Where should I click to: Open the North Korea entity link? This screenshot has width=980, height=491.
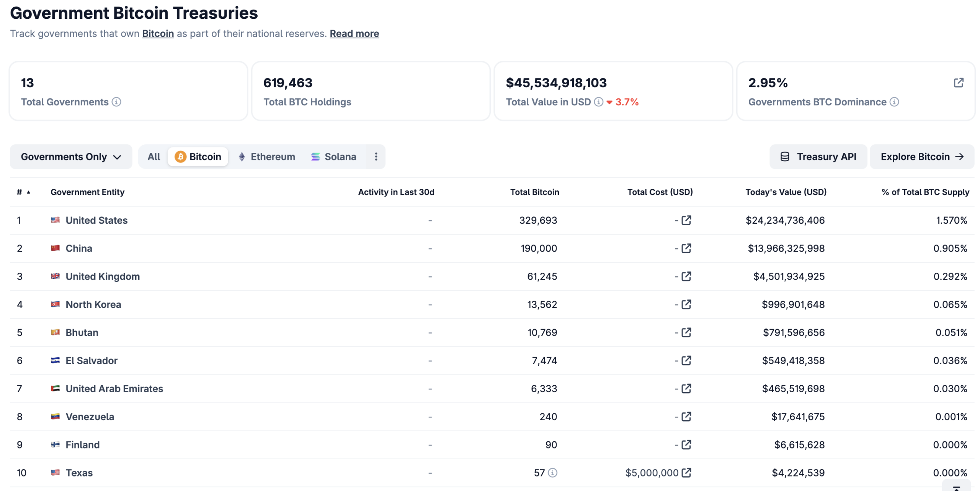[x=93, y=304]
